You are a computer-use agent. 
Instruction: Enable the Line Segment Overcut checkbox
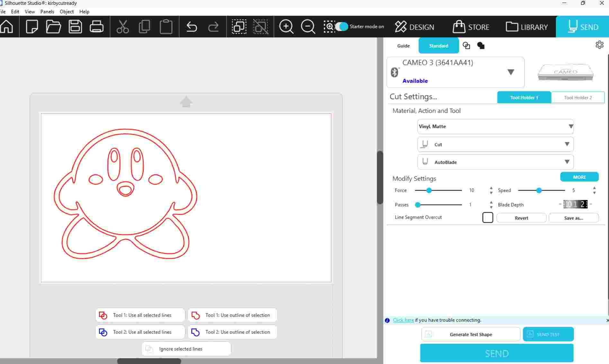(488, 218)
